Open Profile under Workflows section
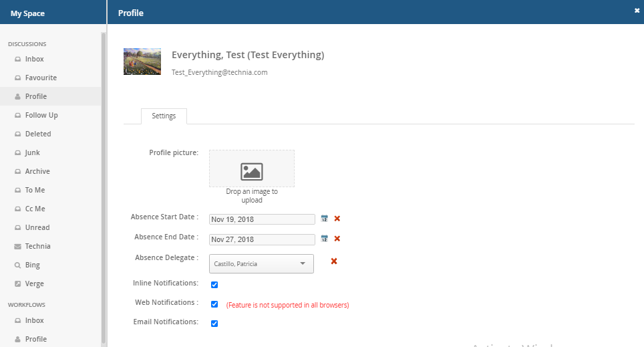 [35, 339]
